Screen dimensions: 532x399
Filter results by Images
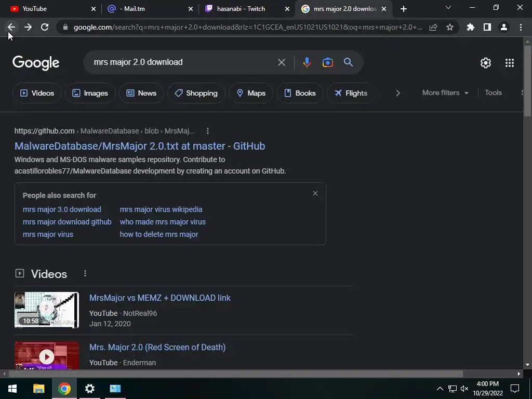pos(90,93)
